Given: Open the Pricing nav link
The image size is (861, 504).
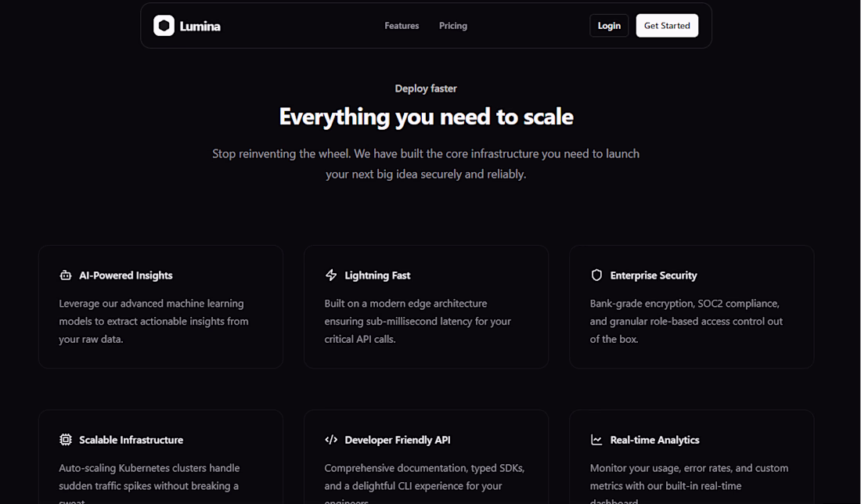Looking at the screenshot, I should click(x=453, y=26).
